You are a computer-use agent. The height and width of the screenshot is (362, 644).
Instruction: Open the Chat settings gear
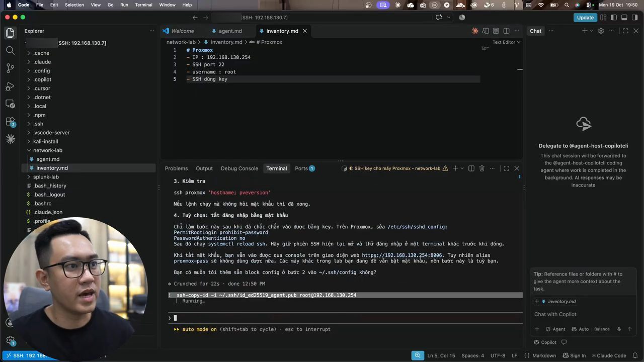click(x=601, y=31)
